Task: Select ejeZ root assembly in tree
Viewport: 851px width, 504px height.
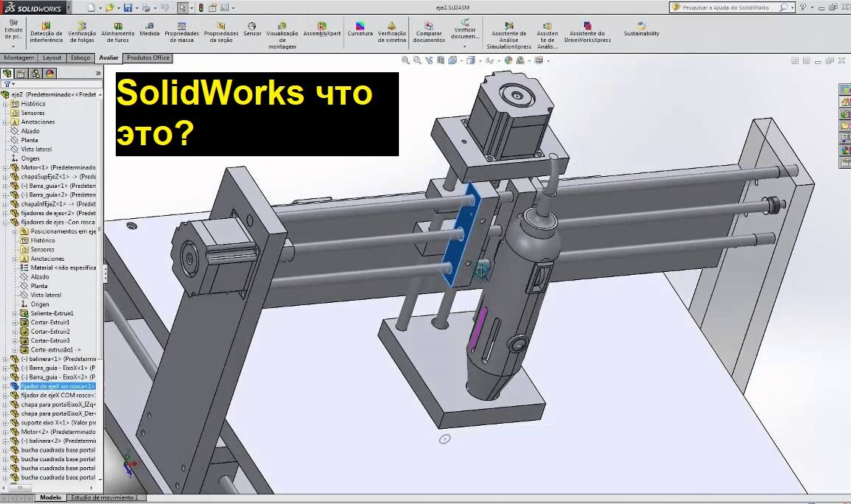Action: click(53, 94)
